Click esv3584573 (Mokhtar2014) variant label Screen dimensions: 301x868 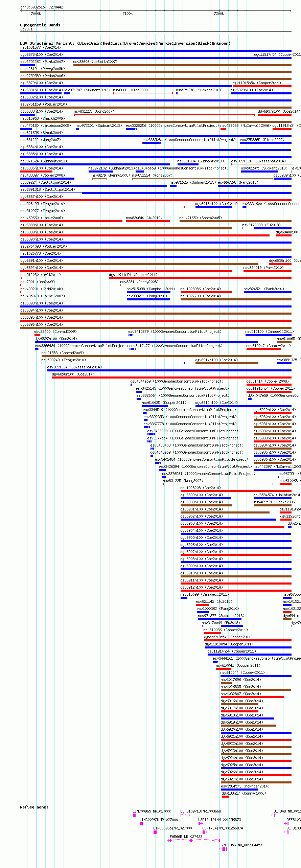[245, 786]
